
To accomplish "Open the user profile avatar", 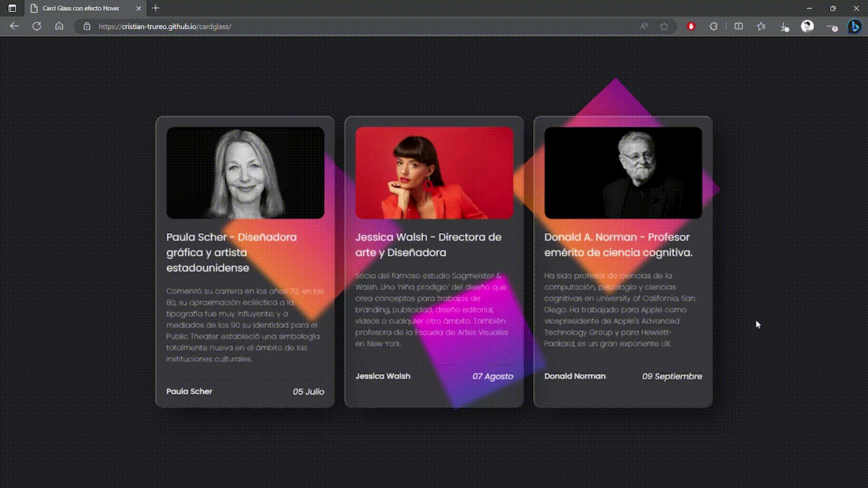I will coord(807,26).
